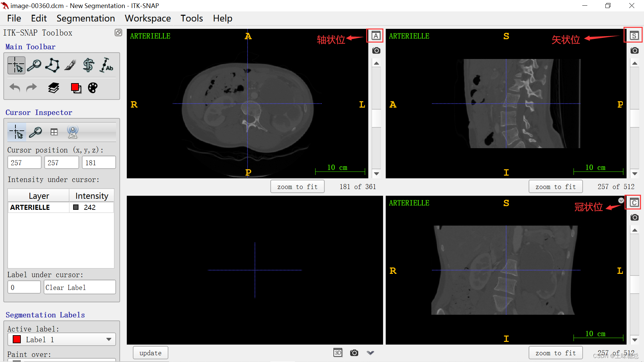Image resolution: width=644 pixels, height=362 pixels.
Task: Open the Layer Inspector stack icon
Action: 54,88
